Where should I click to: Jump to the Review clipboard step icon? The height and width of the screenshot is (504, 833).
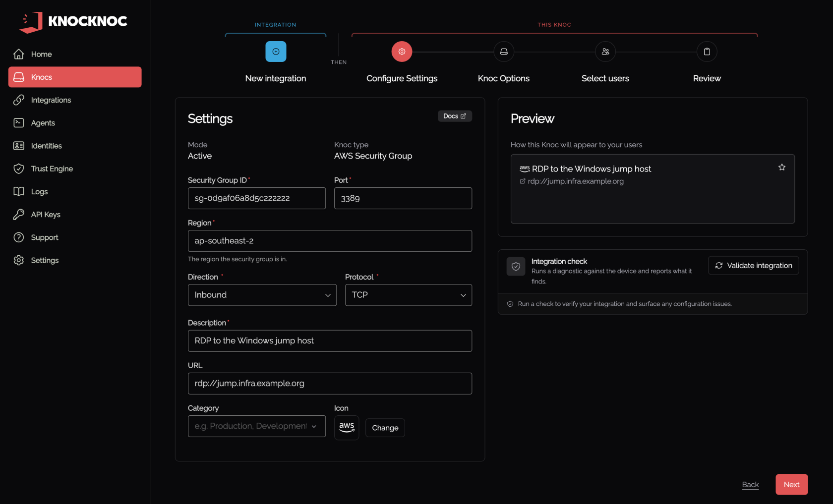(707, 52)
